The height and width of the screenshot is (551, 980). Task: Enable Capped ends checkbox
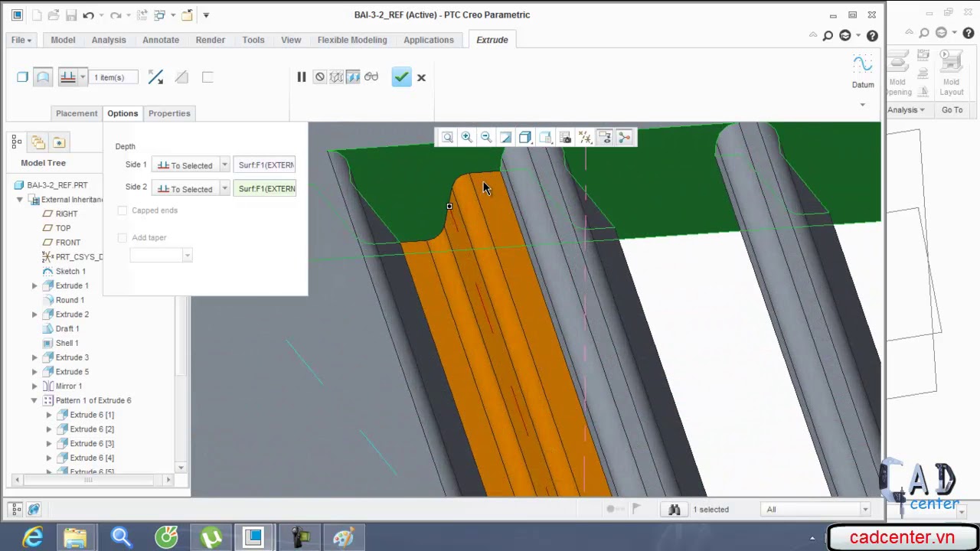tap(122, 210)
